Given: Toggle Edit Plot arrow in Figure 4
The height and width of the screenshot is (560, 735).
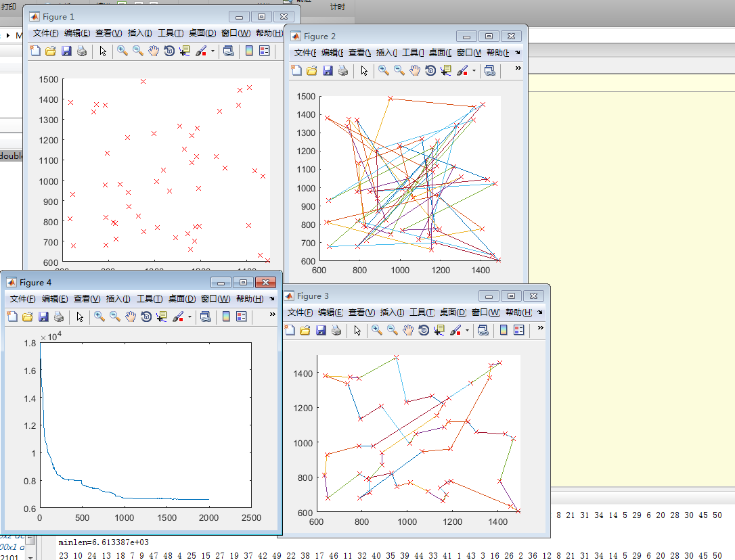Looking at the screenshot, I should click(x=80, y=317).
